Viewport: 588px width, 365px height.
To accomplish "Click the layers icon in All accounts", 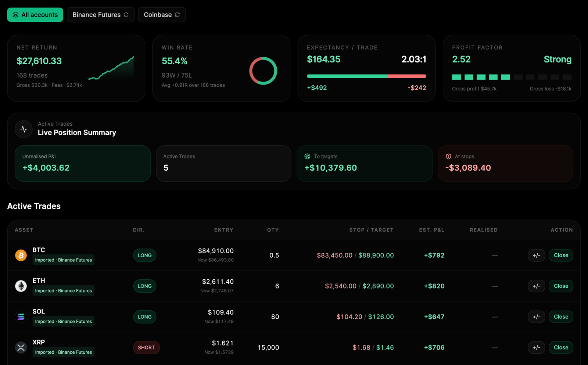I will 15,15.
